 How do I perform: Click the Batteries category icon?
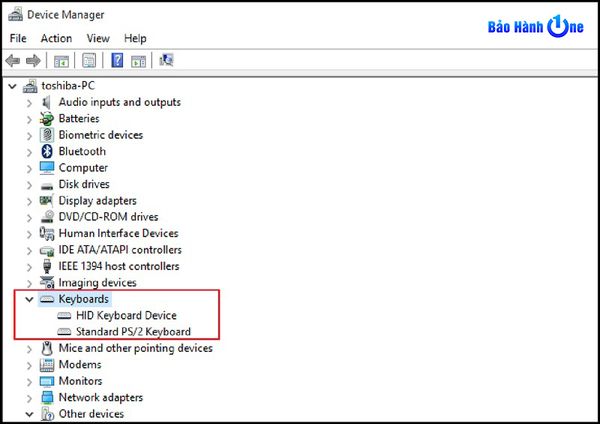pos(47,118)
